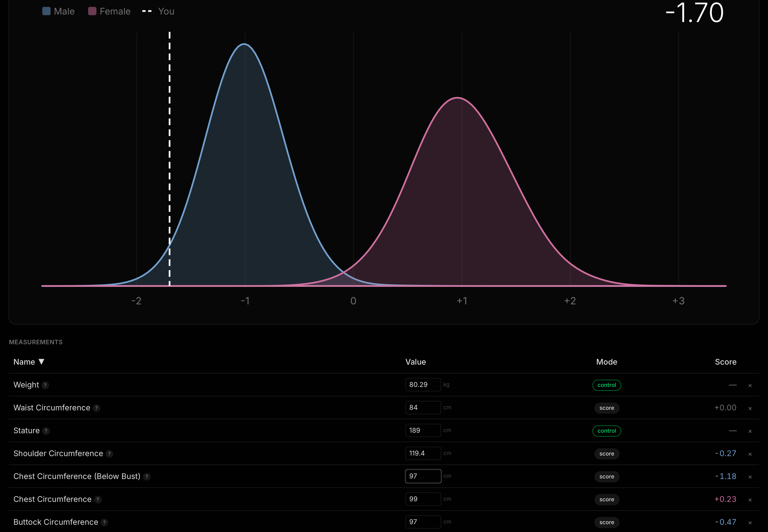Click the Value column header
Image resolution: width=768 pixels, height=532 pixels.
(415, 362)
